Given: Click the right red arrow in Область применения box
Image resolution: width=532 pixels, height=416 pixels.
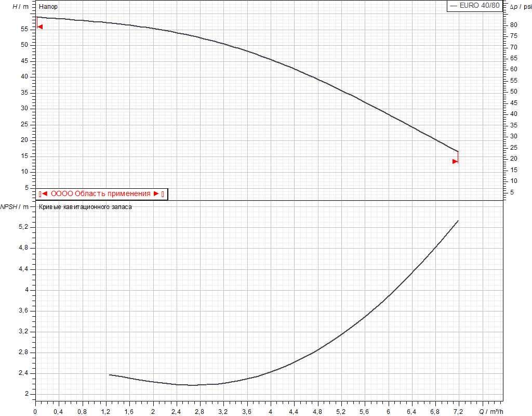Looking at the screenshot, I should tap(155, 194).
